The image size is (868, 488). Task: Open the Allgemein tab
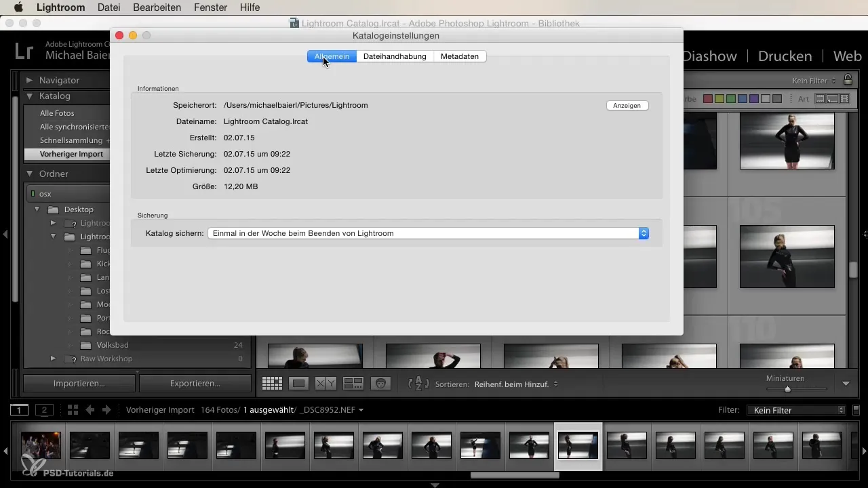[332, 56]
